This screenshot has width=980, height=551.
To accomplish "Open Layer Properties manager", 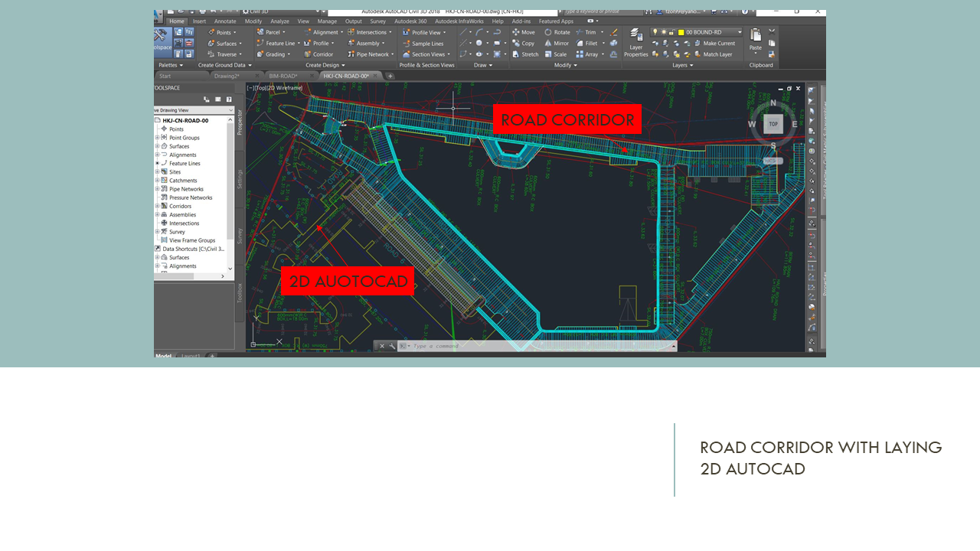I will tap(635, 43).
